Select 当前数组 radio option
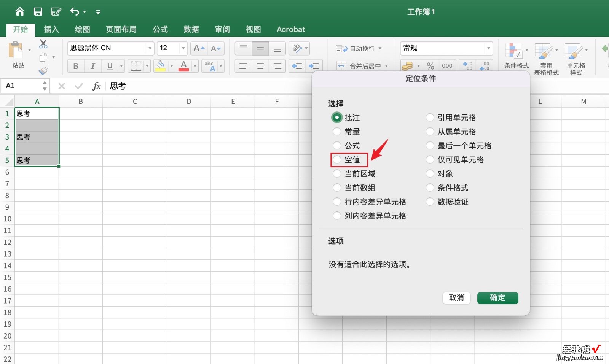The width and height of the screenshot is (609, 364). (337, 188)
